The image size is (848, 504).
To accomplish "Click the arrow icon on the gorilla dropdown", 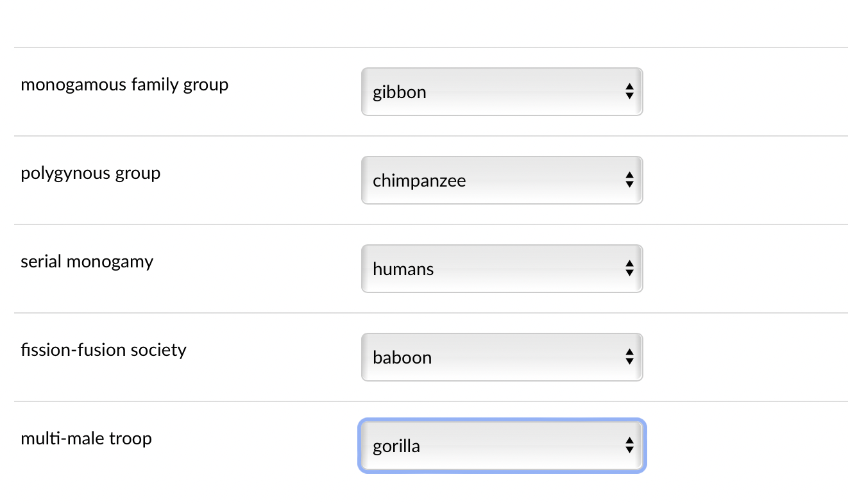I will tap(629, 446).
